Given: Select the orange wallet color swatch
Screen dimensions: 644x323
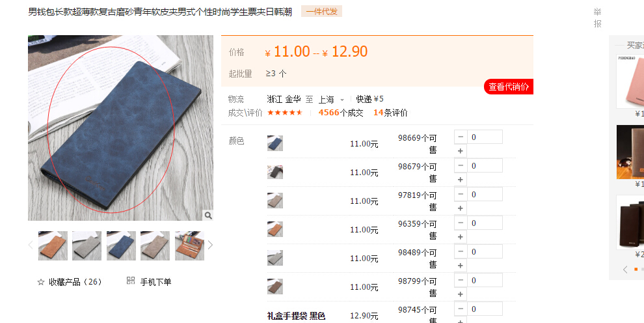Looking at the screenshot, I should (x=275, y=229).
